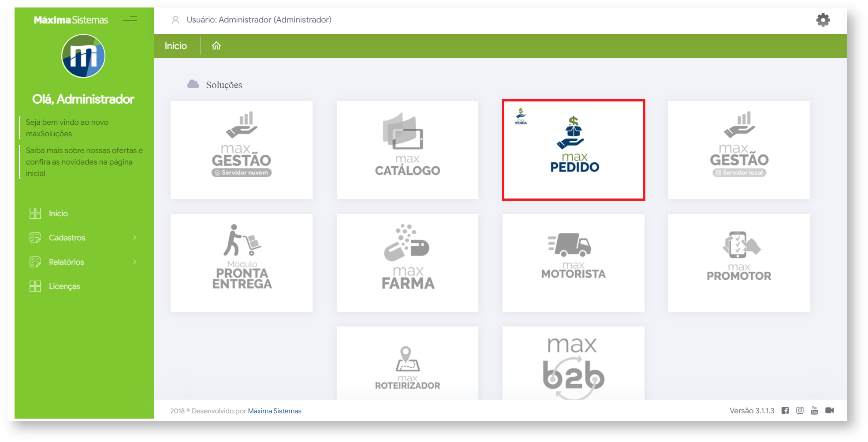Expand the Cadastros submenu chevron
This screenshot has height=442, width=868.
[x=135, y=238]
